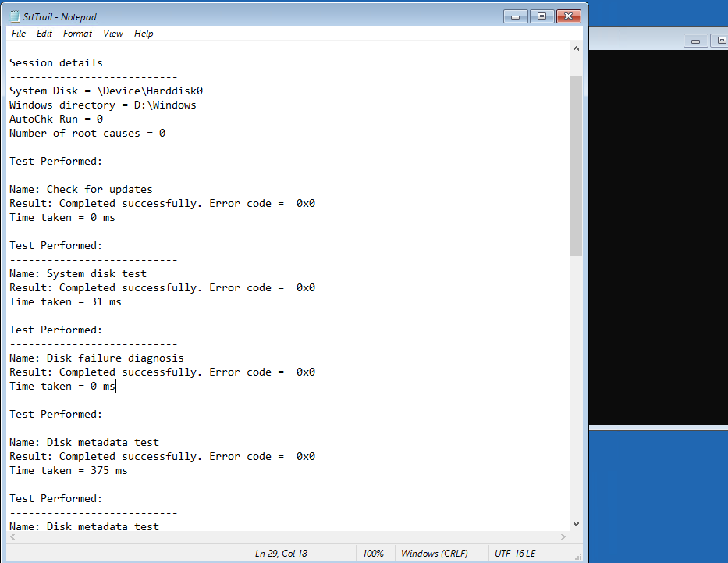
Task: Click the 'System Disk = \Device\Harddisk0' line
Action: (x=106, y=91)
